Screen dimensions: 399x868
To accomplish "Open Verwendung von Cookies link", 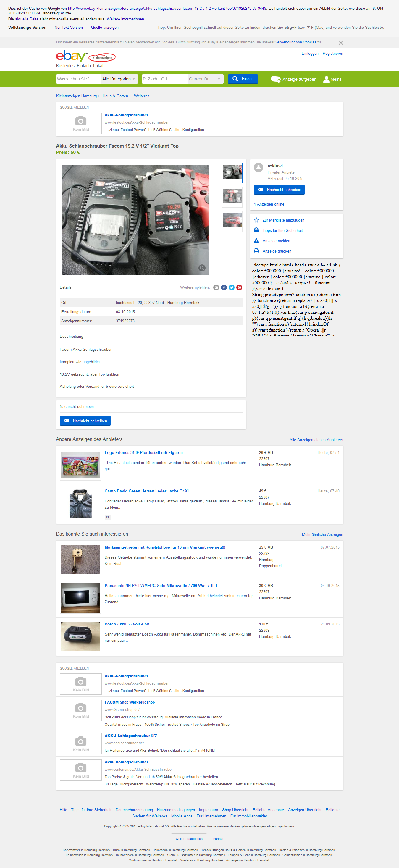I will pyautogui.click(x=295, y=42).
